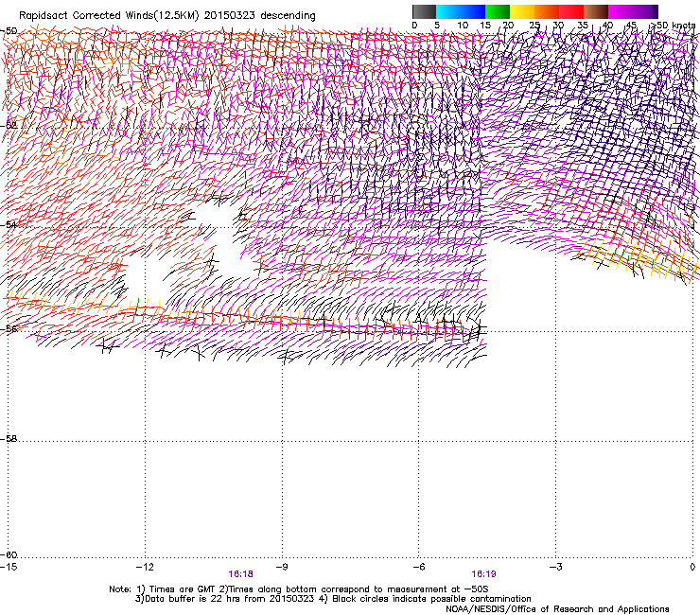Viewport: 700px width, 615px height.
Task: Click the '-12' longitude axis label
Action: pyautogui.click(x=145, y=567)
